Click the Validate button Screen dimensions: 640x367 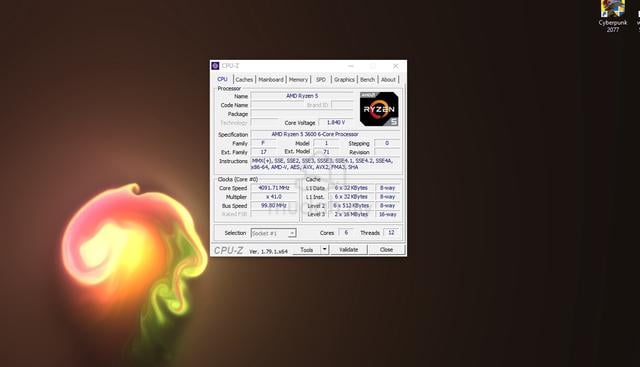(349, 249)
